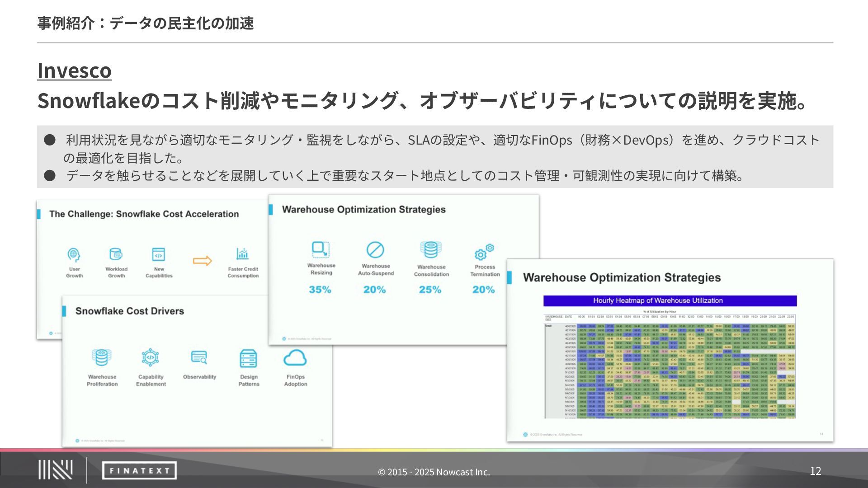The height and width of the screenshot is (488, 868).
Task: Click the Warehouse Proliferation label text
Action: (x=102, y=380)
